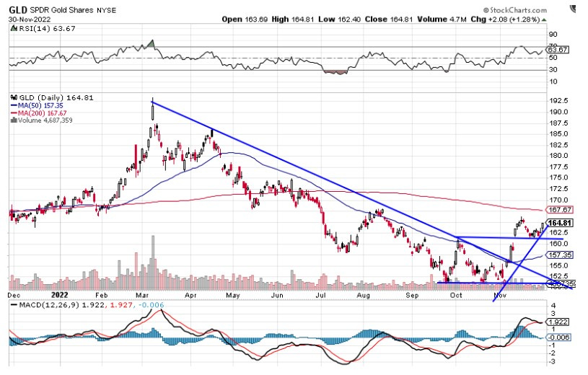
Task: Click the MACD axis label -3
Action: click(x=552, y=361)
